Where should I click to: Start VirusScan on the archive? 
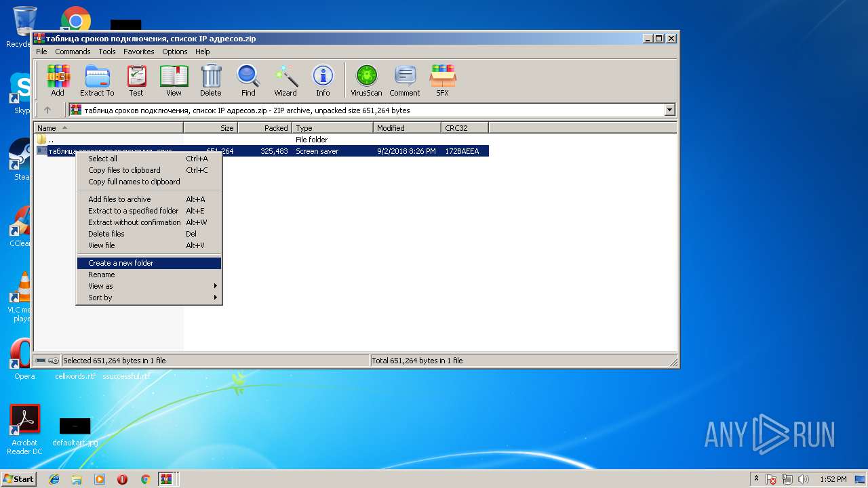point(366,81)
